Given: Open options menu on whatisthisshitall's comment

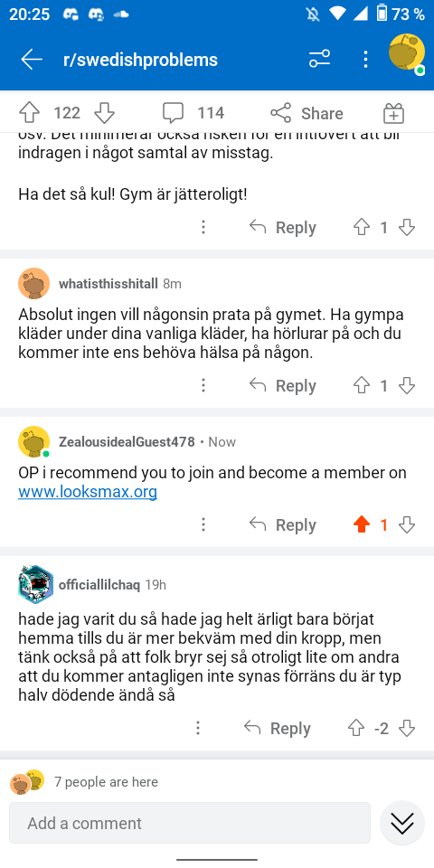Looking at the screenshot, I should [x=203, y=385].
